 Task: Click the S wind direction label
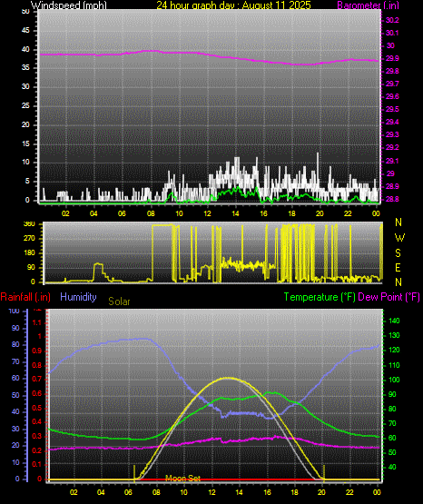click(x=398, y=253)
